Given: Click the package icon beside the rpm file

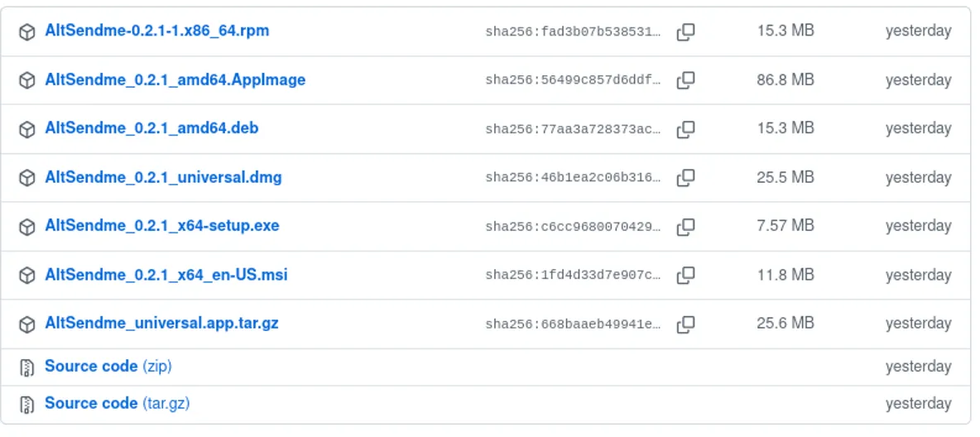Looking at the screenshot, I should [27, 32].
